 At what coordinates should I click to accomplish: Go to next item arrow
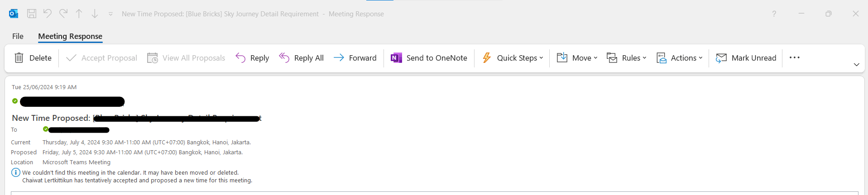(x=95, y=14)
